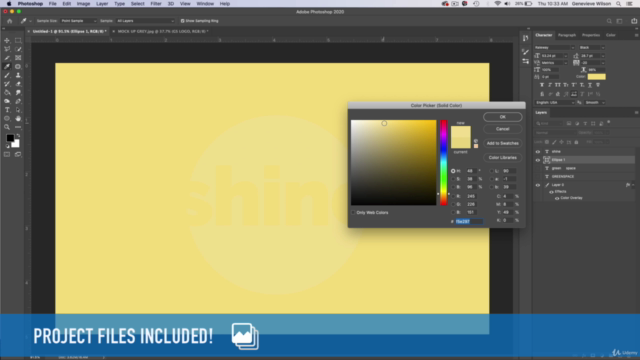The width and height of the screenshot is (640, 360).
Task: Select the Brush tool
Action: pyautogui.click(x=7, y=75)
